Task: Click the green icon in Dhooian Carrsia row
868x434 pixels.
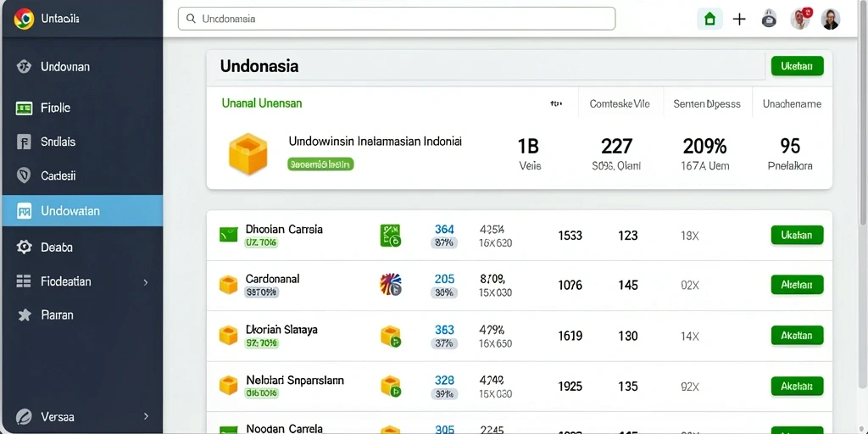Action: [x=390, y=236]
